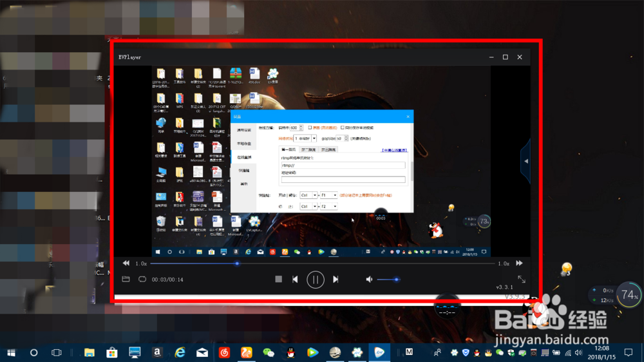Open WeChat from the taskbar
Screen dimensions: 644x362
[x=269, y=352]
